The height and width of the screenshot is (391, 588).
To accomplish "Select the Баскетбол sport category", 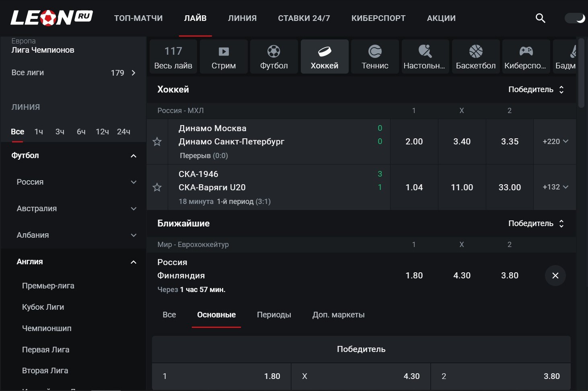I will click(476, 57).
